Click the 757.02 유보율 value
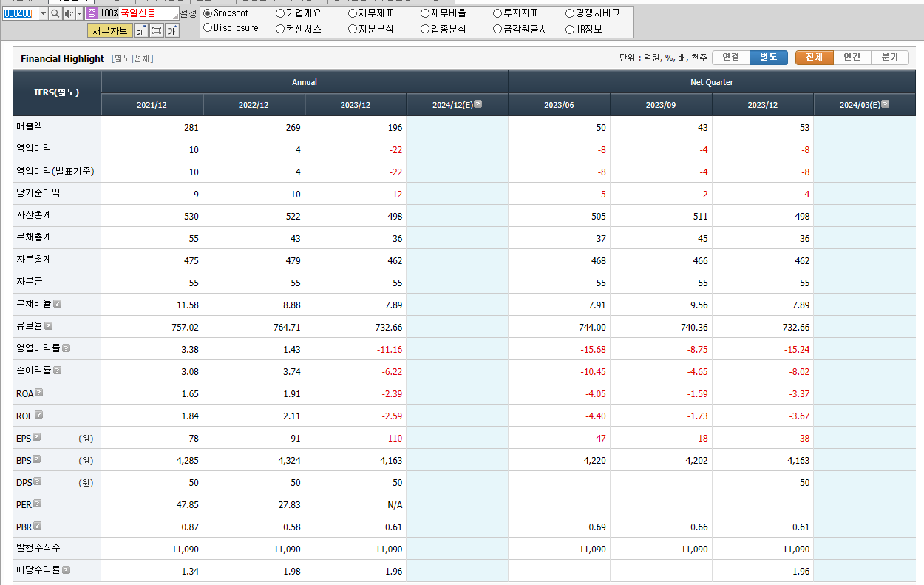924x585 pixels. 185,327
